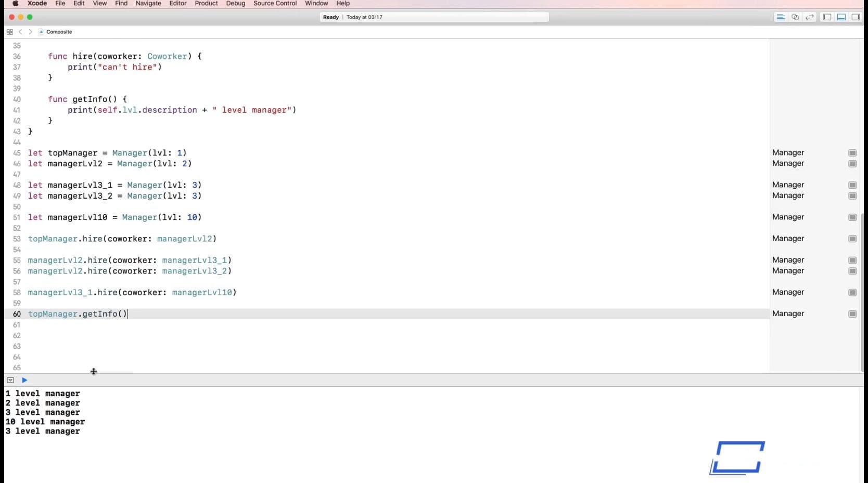868x483 pixels.
Task: Open the Apple menu
Action: [x=16, y=3]
